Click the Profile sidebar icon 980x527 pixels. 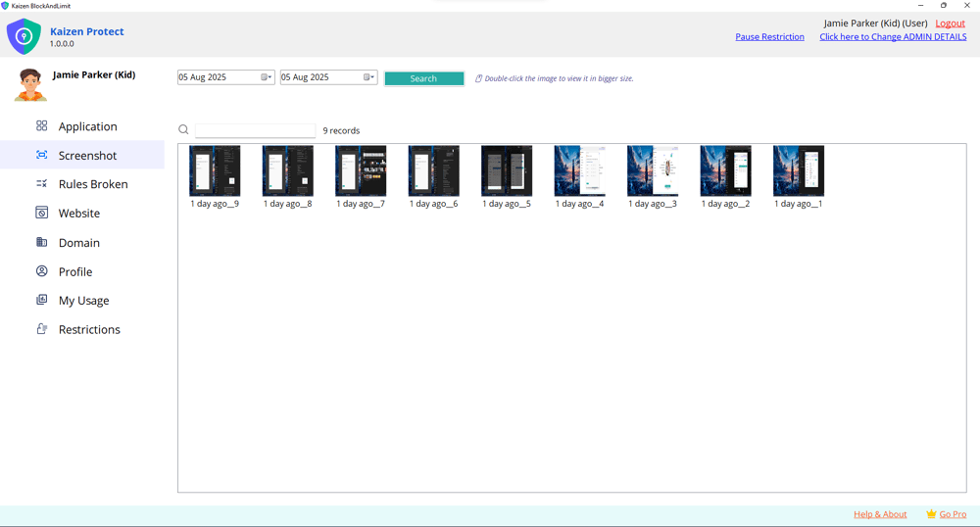pyautogui.click(x=41, y=271)
